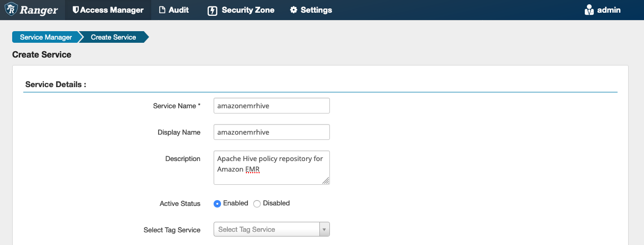Click into the Display Name field
Image resolution: width=644 pixels, height=245 pixels.
coord(271,132)
